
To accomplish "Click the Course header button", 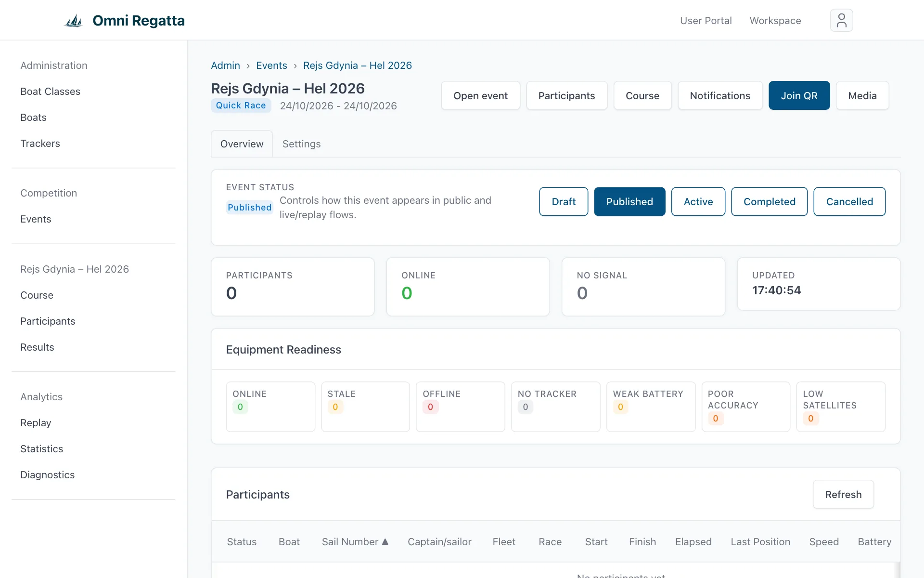I will (x=642, y=95).
